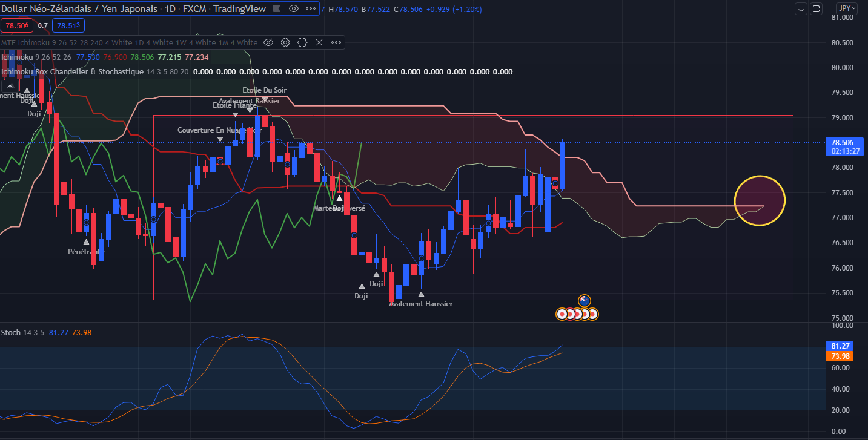Click the 77.000 price scale label
Image resolution: width=868 pixels, height=440 pixels.
click(x=841, y=218)
